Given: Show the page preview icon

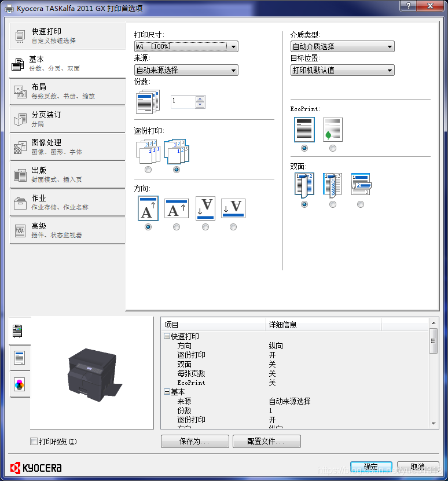Looking at the screenshot, I should point(19,358).
